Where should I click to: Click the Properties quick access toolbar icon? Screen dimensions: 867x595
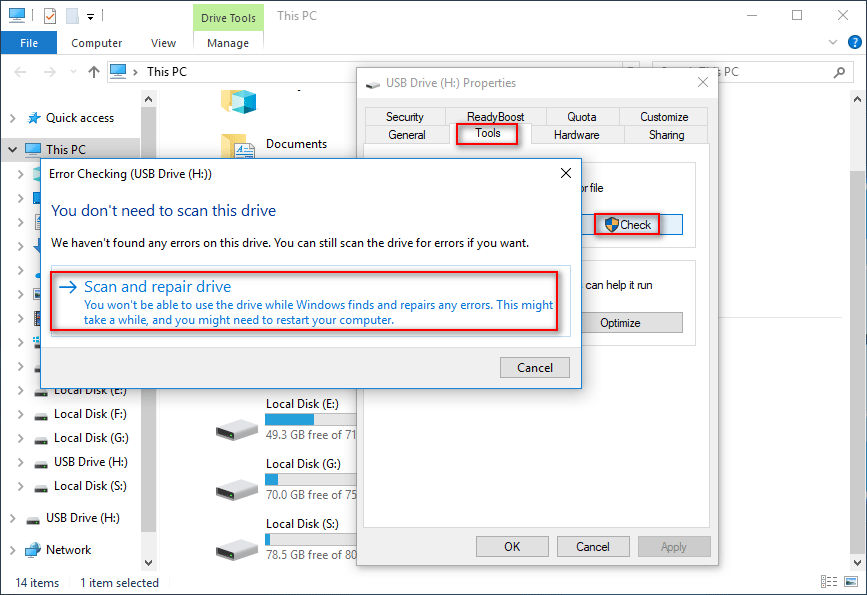(50, 16)
